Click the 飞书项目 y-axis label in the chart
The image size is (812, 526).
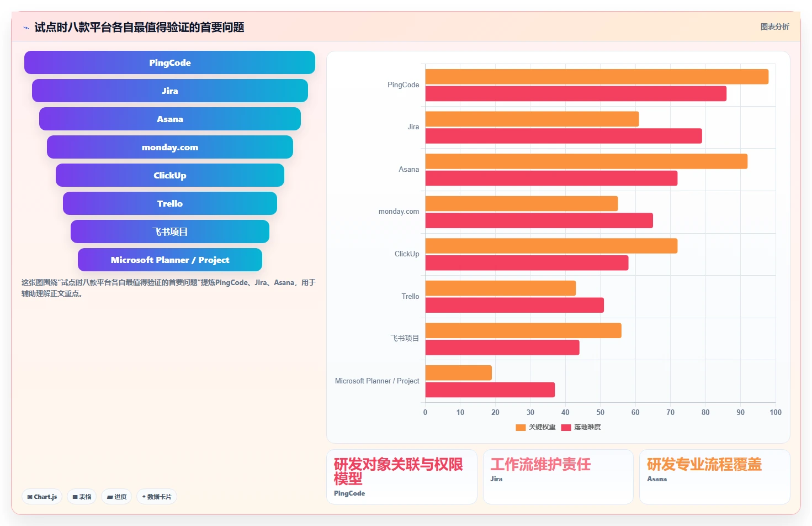coord(405,338)
